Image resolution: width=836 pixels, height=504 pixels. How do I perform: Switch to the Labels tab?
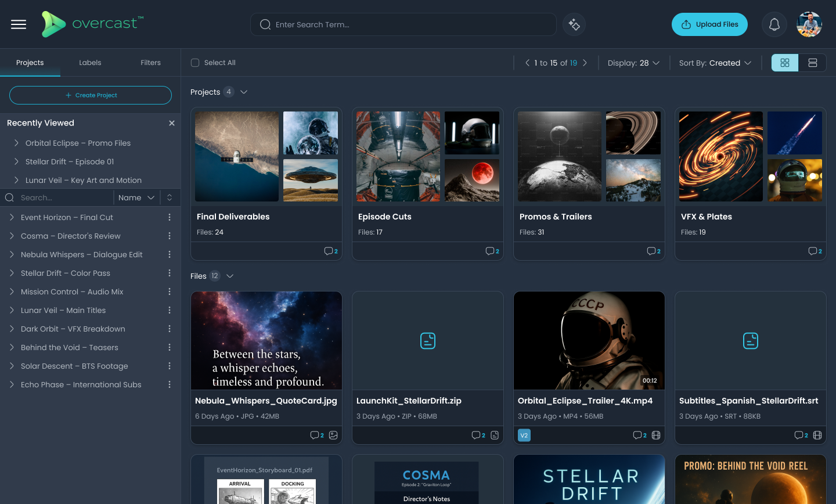pos(90,63)
